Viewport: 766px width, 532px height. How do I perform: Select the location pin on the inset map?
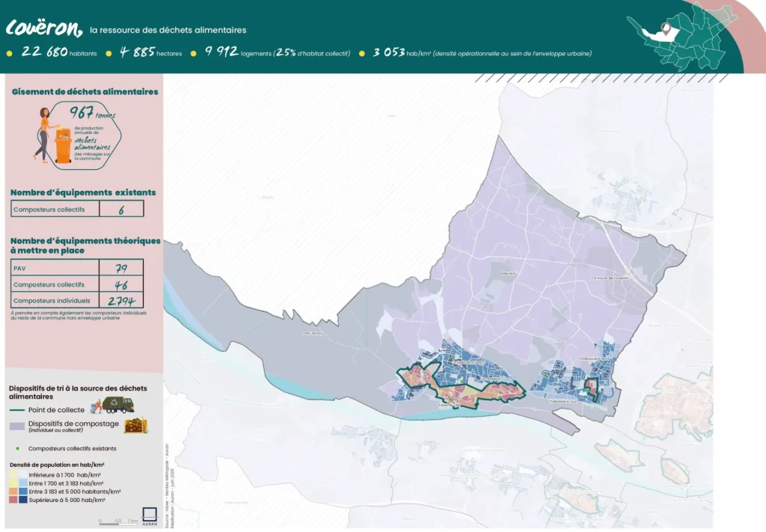coord(665,29)
